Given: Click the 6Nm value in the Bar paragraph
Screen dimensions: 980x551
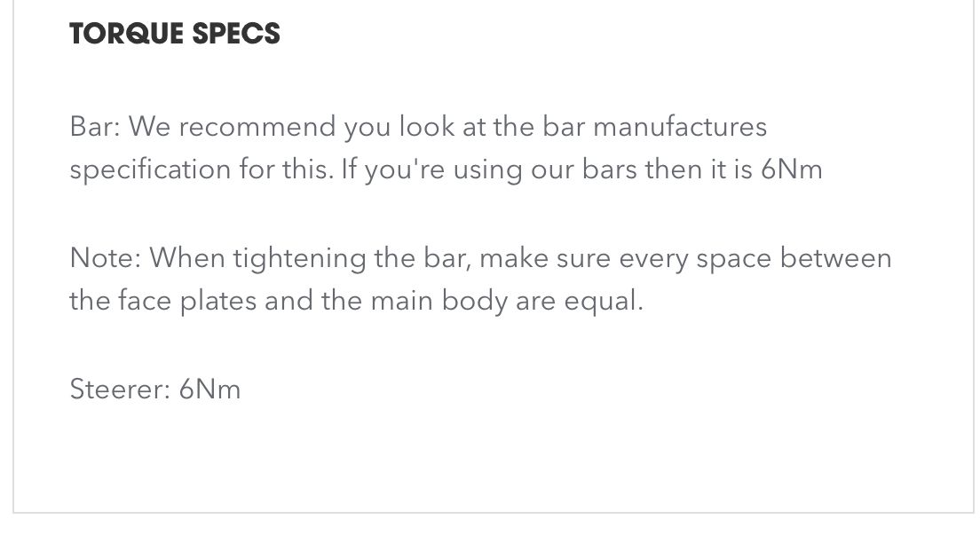Looking at the screenshot, I should [791, 169].
